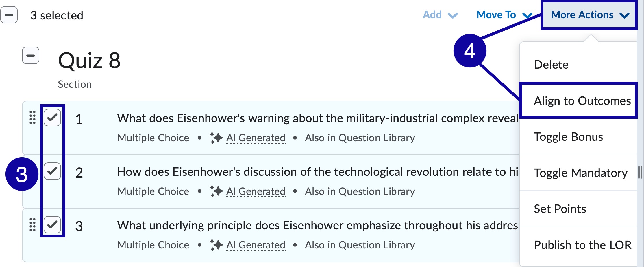Uncheck the checkbox for question 2
This screenshot has height=267, width=644.
(52, 171)
